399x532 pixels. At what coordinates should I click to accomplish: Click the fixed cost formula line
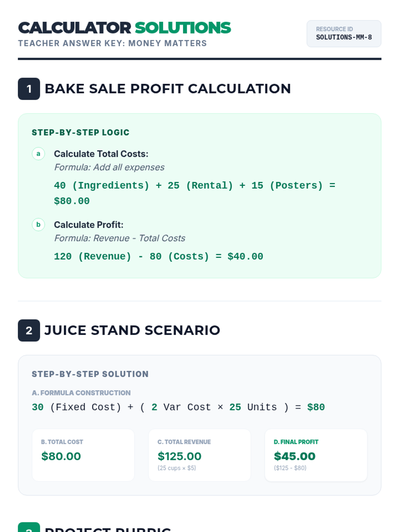(x=178, y=407)
